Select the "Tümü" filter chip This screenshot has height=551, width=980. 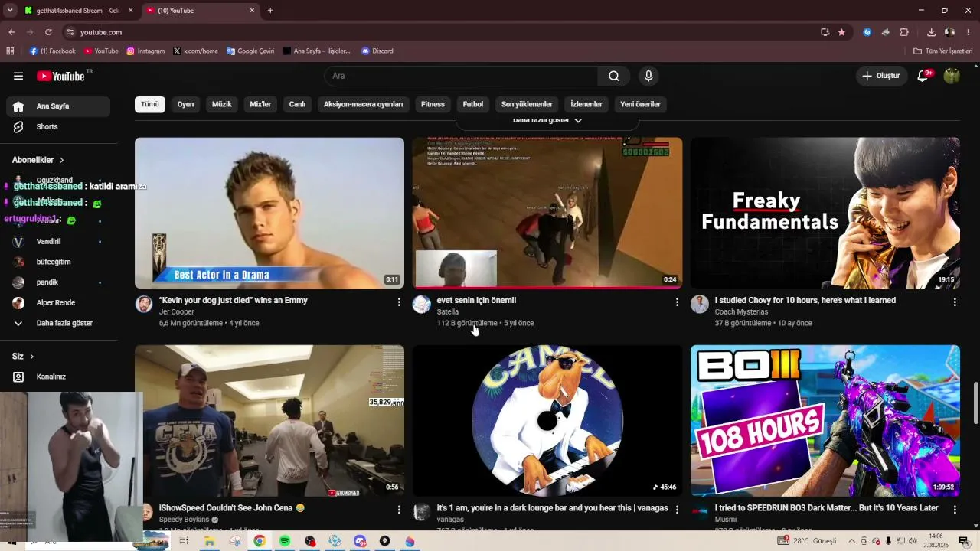(x=150, y=104)
